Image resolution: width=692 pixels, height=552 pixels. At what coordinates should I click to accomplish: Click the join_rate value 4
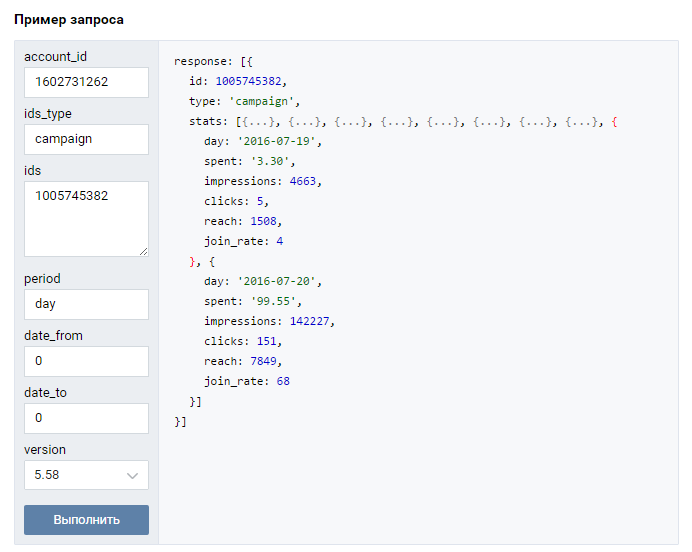click(x=280, y=241)
